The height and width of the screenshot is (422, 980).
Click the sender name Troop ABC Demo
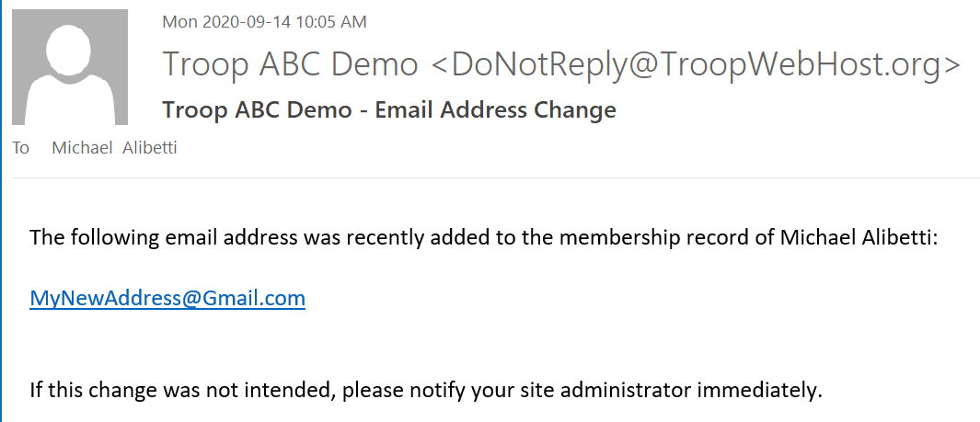(290, 64)
